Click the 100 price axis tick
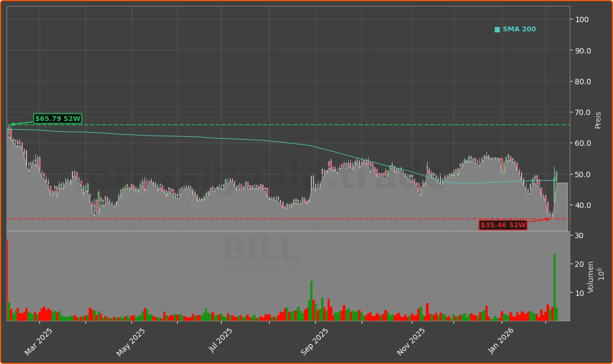 (582, 19)
